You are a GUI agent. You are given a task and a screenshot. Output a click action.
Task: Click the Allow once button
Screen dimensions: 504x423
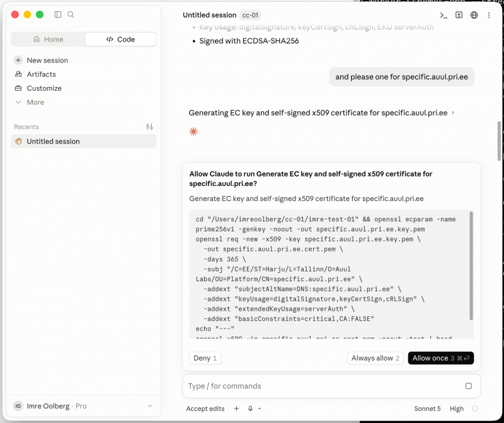click(440, 358)
